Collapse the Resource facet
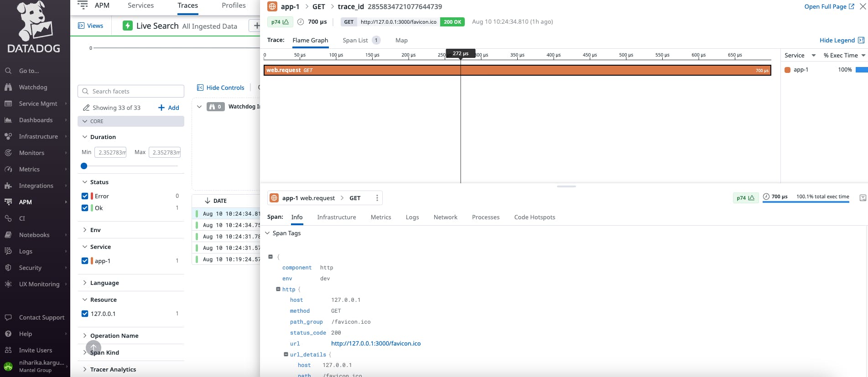Screen dimensions: 868x377 (85, 300)
